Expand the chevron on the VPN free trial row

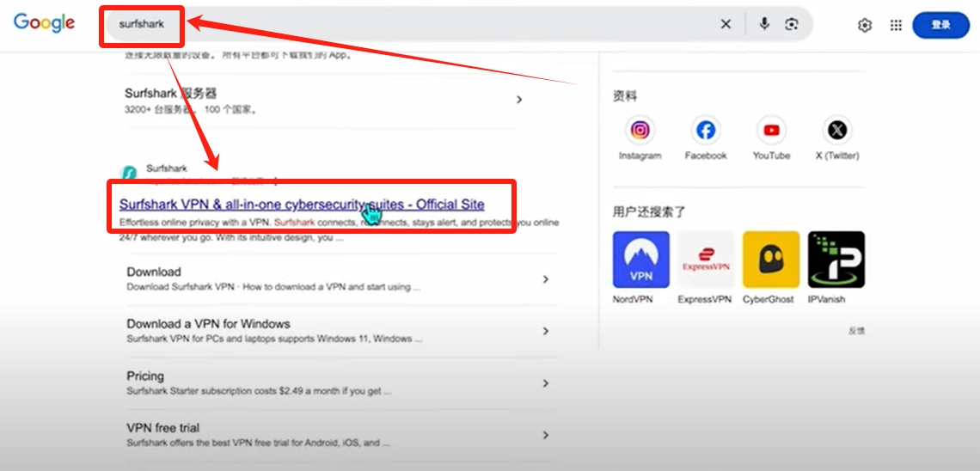546,435
